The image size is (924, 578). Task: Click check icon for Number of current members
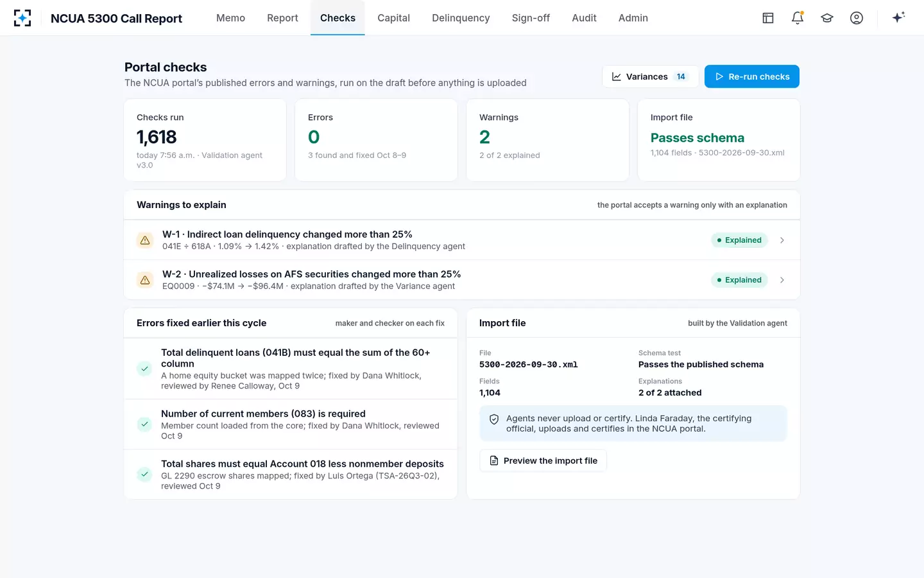tap(144, 424)
